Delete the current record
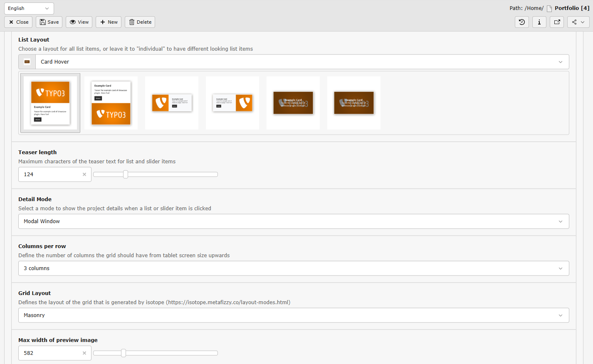Viewport: 593px width, 364px height. pos(140,22)
